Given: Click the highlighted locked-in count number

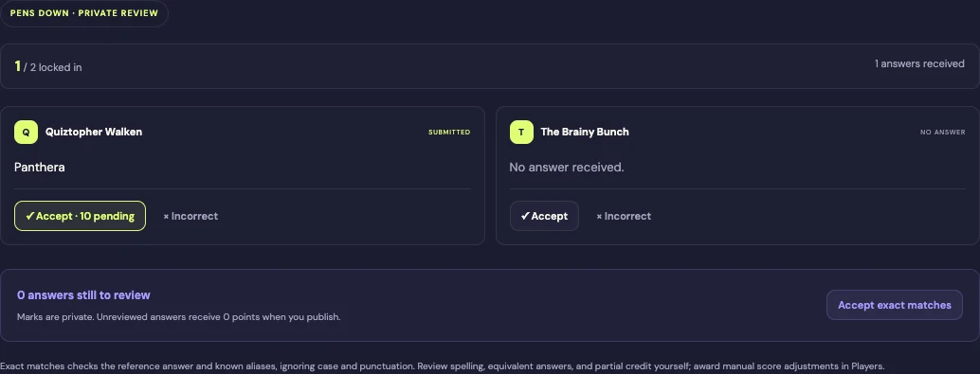Looking at the screenshot, I should [17, 66].
